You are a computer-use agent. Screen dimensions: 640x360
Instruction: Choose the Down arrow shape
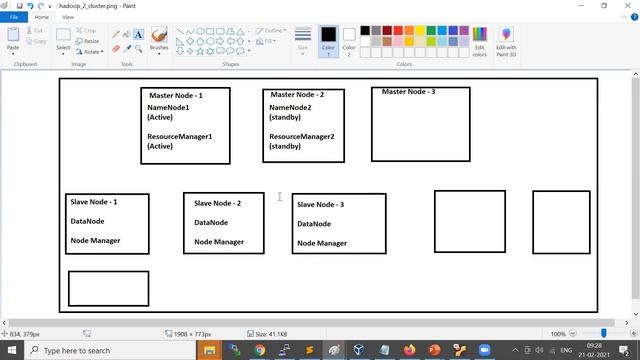pyautogui.click(x=180, y=51)
